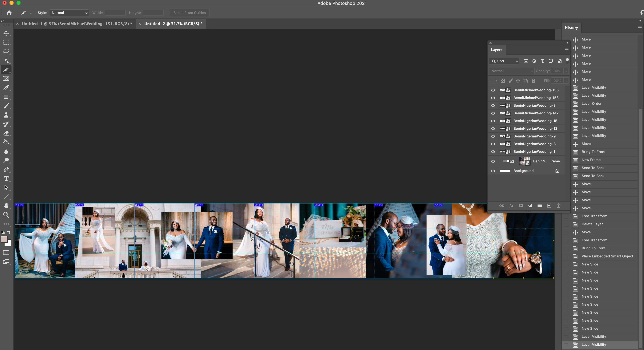Open the Style dropdown
The image size is (644, 350).
(x=69, y=13)
